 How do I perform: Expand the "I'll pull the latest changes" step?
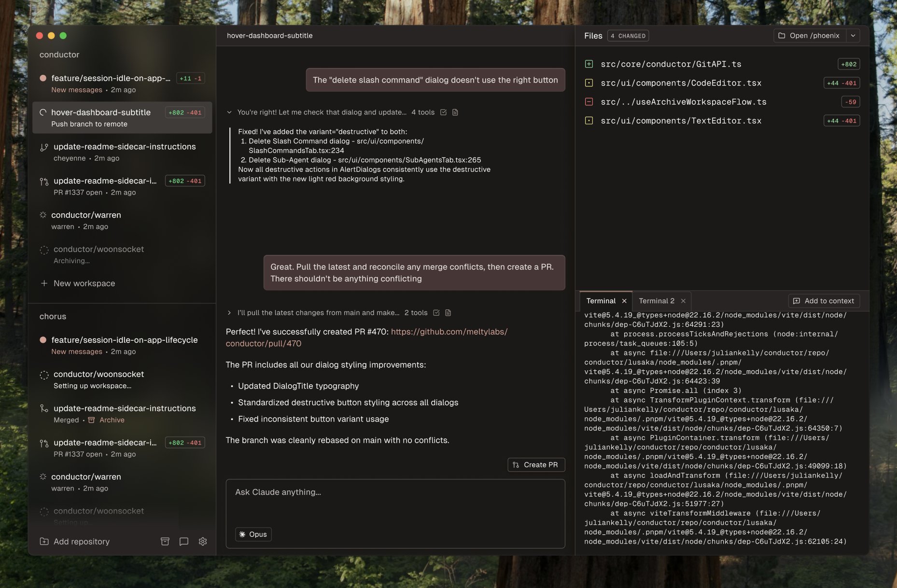coord(229,313)
